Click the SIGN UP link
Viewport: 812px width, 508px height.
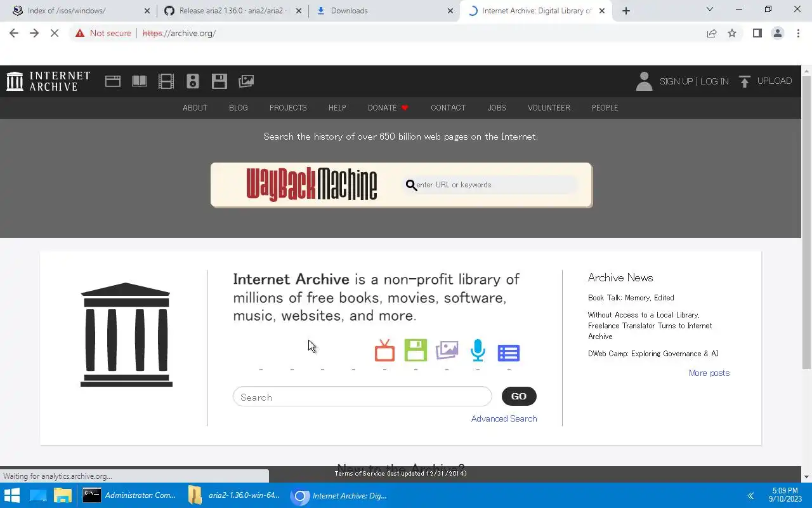coord(676,81)
